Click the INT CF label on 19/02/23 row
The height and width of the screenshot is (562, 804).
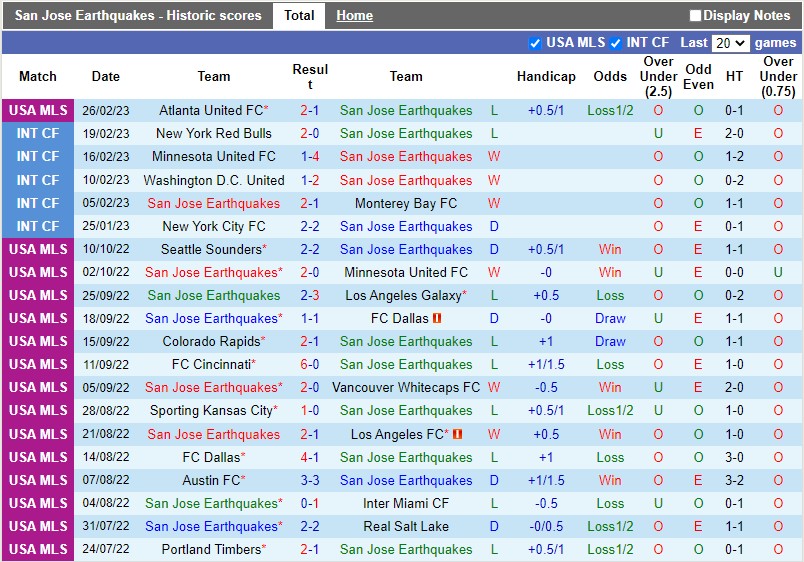pyautogui.click(x=38, y=133)
